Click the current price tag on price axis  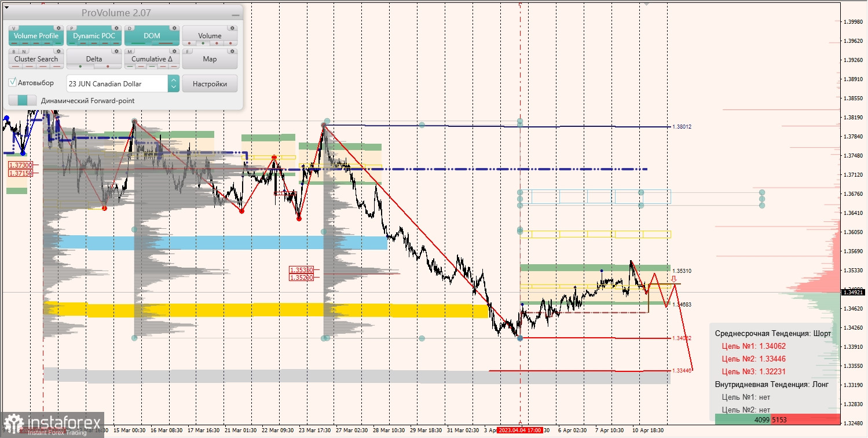854,292
